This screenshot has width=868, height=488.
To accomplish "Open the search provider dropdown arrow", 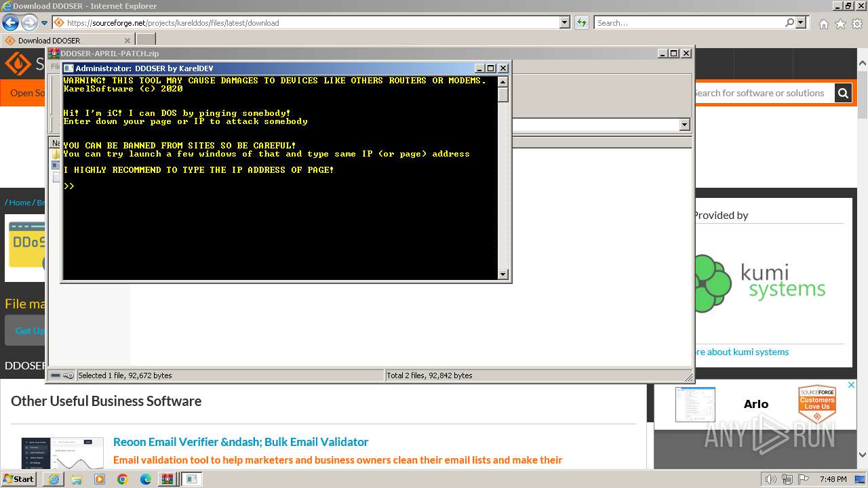I will 801,22.
